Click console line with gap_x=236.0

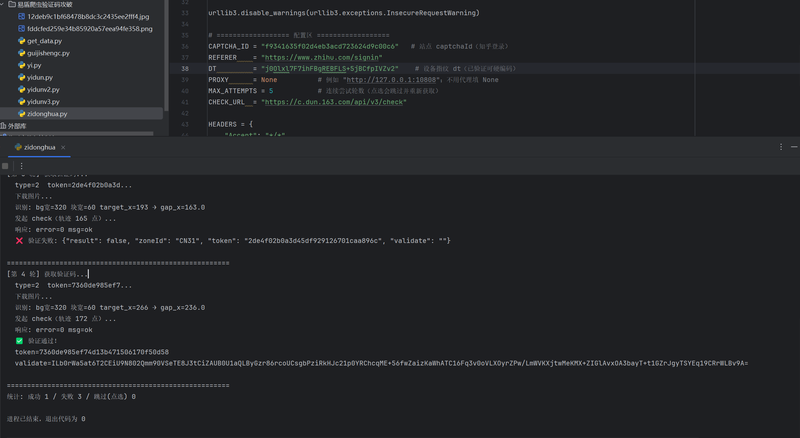coord(110,308)
